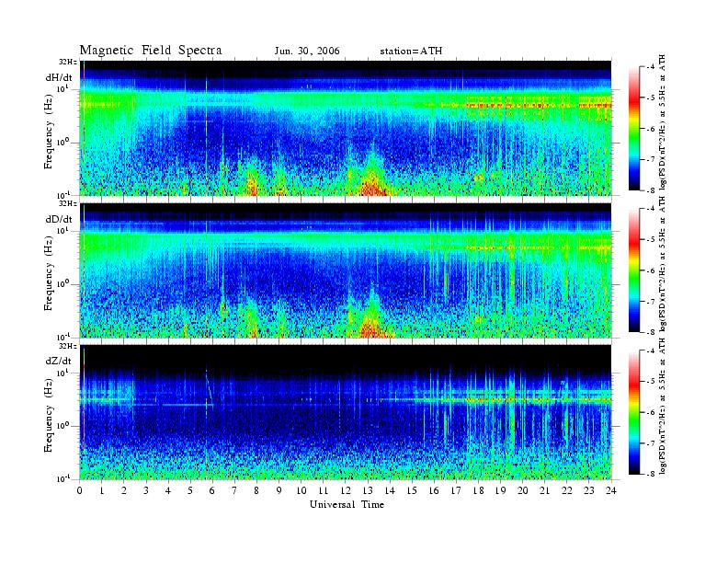Click the color bar beside the dZ/dt panel
Screen dimensions: 728x563
point(633,412)
